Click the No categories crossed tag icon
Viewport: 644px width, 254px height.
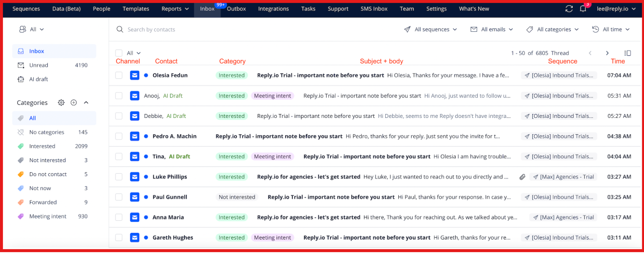tap(21, 132)
